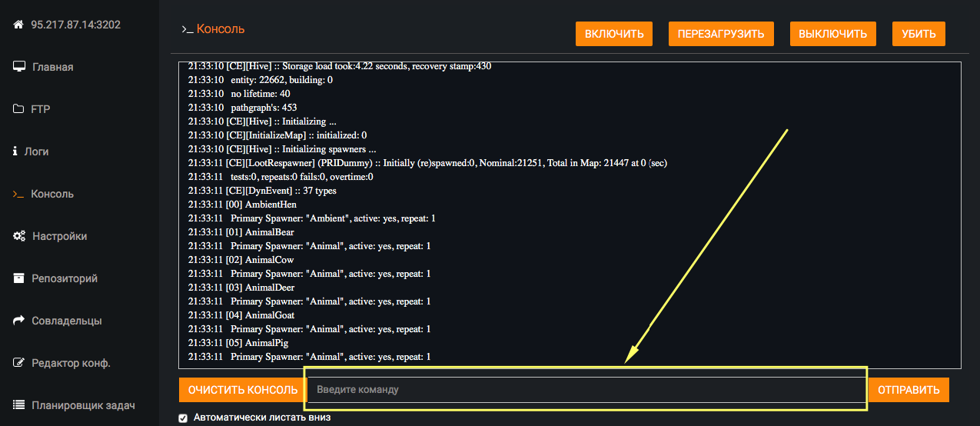This screenshot has height=426, width=980.
Task: Hit the УБИТЬ kill button
Action: click(x=918, y=34)
